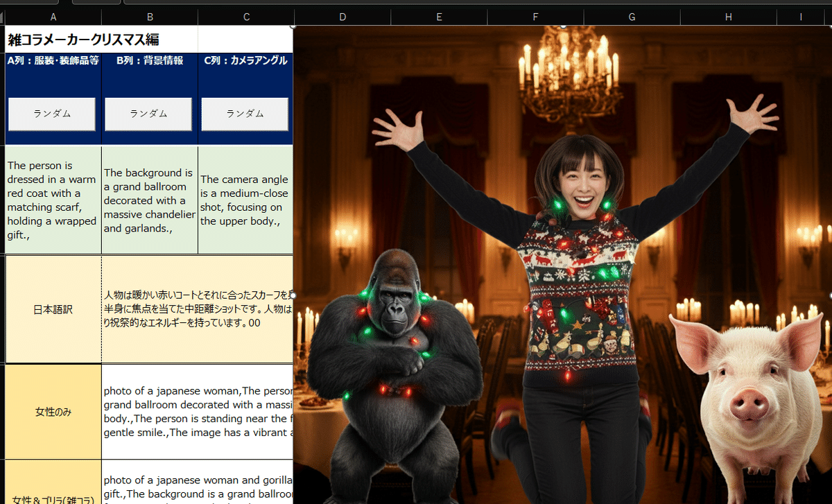Select the cell describing a warm red coat

point(53,200)
